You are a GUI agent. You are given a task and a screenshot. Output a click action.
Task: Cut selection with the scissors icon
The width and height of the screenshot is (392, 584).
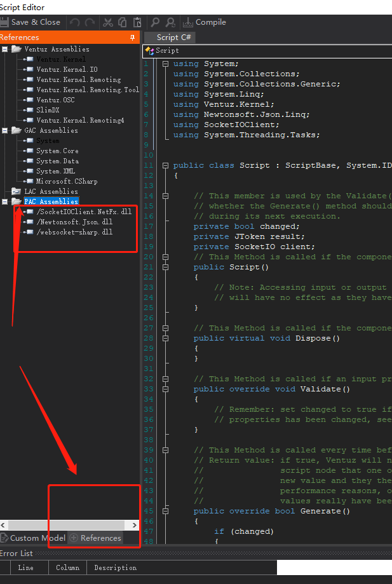[x=108, y=22]
